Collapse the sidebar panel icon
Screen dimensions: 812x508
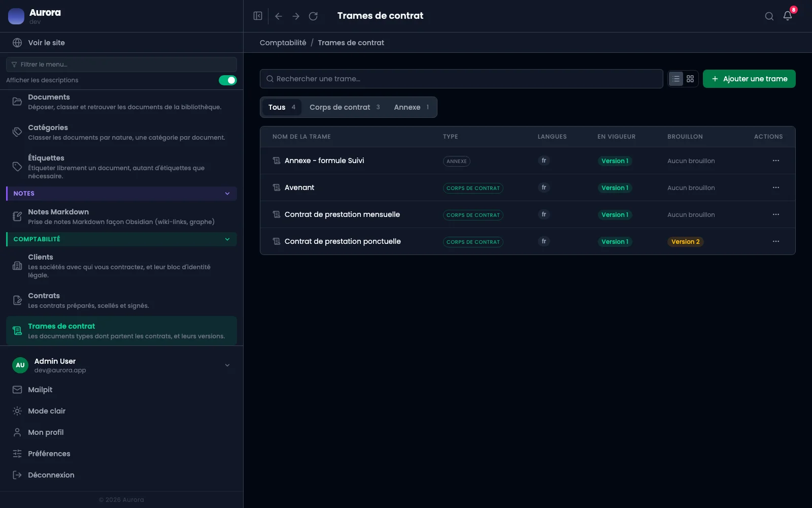point(258,16)
